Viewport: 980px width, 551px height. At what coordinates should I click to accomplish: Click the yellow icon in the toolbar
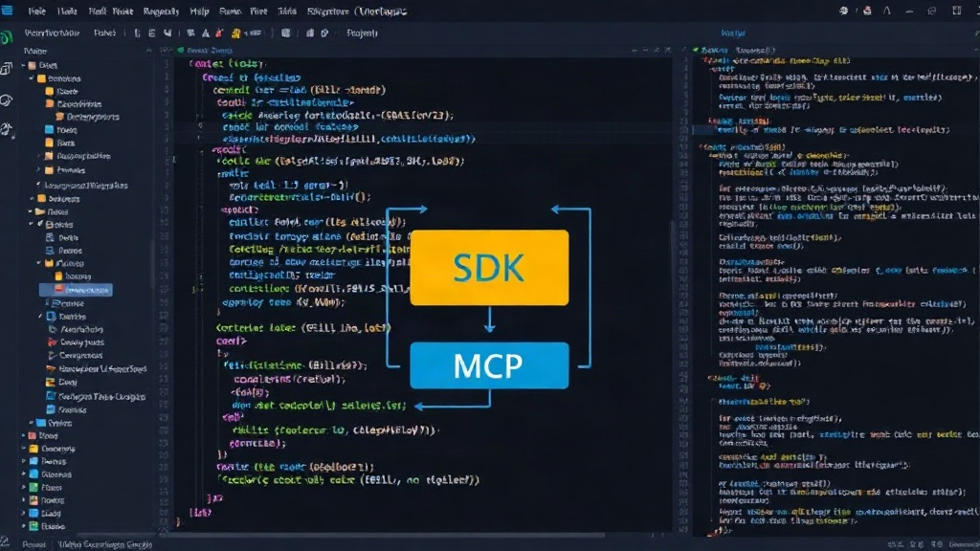point(235,33)
